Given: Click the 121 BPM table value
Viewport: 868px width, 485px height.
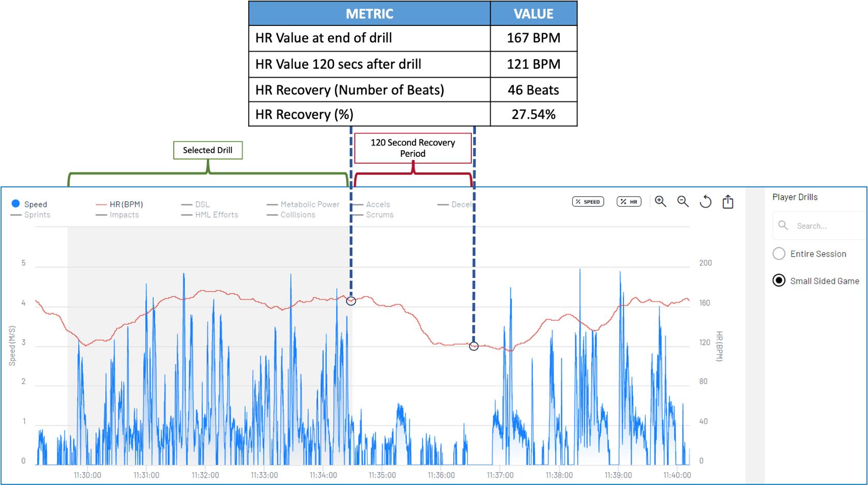Looking at the screenshot, I should click(x=533, y=64).
